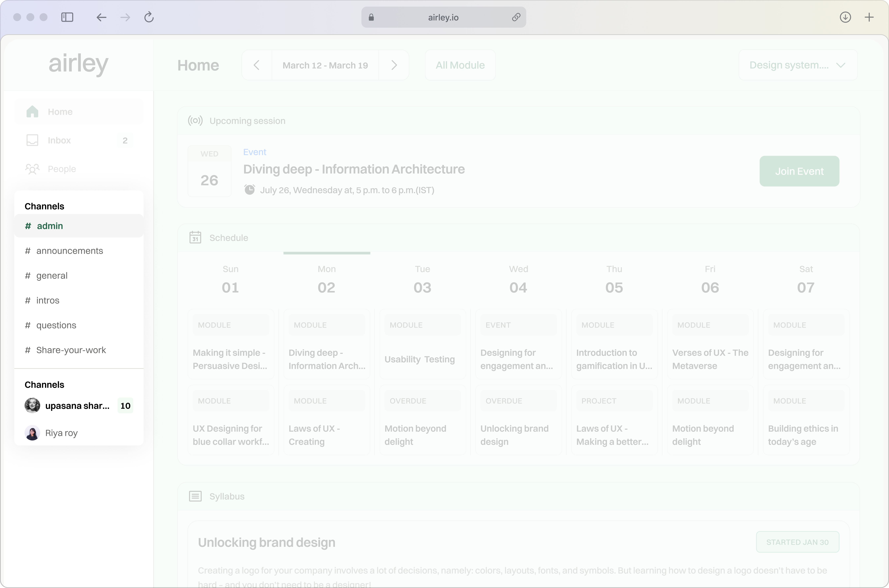The image size is (889, 588).
Task: Select Sat 07 in the schedule
Action: click(x=806, y=280)
